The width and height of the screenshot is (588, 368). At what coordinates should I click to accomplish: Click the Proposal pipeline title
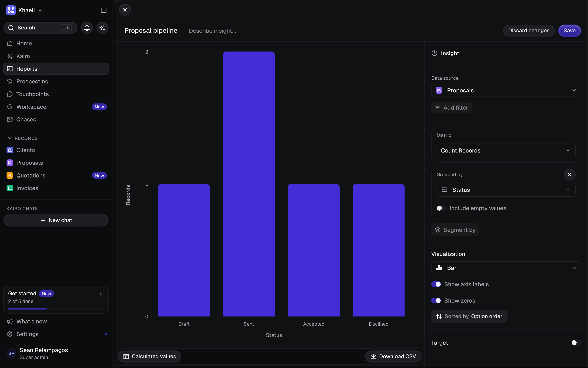(x=151, y=31)
